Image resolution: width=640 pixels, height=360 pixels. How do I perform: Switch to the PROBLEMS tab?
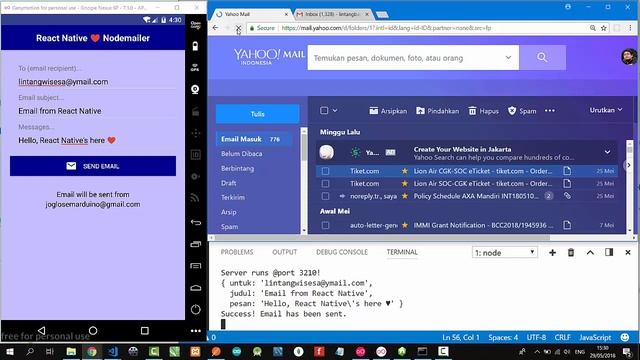click(x=237, y=252)
